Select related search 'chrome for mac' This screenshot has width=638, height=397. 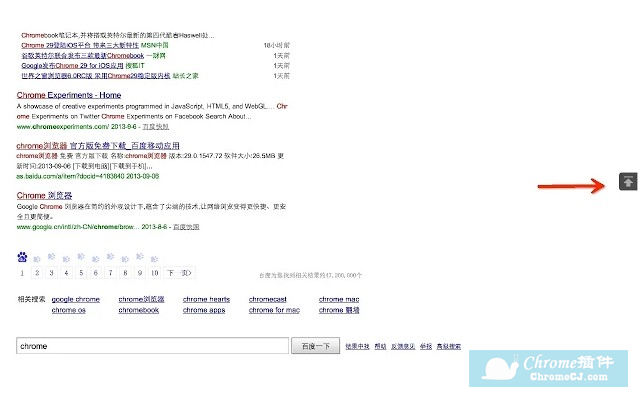(x=274, y=310)
